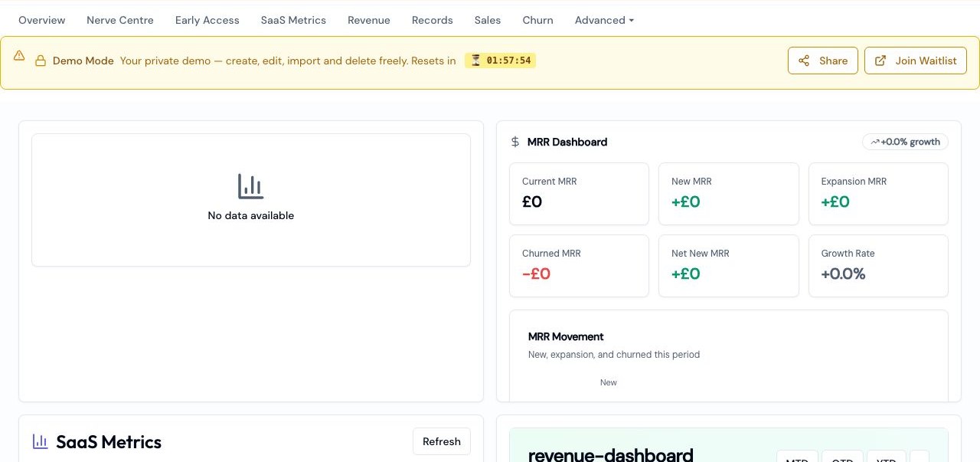Select the MTD period button
This screenshot has width=980, height=462.
(797, 457)
